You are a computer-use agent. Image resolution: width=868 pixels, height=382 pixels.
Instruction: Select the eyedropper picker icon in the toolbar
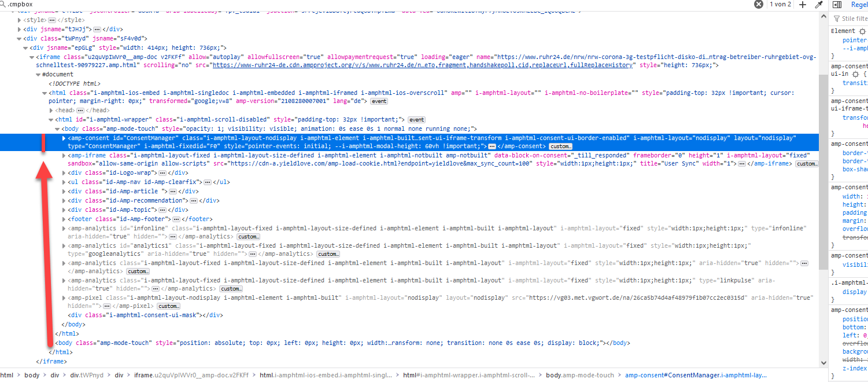(x=818, y=4)
